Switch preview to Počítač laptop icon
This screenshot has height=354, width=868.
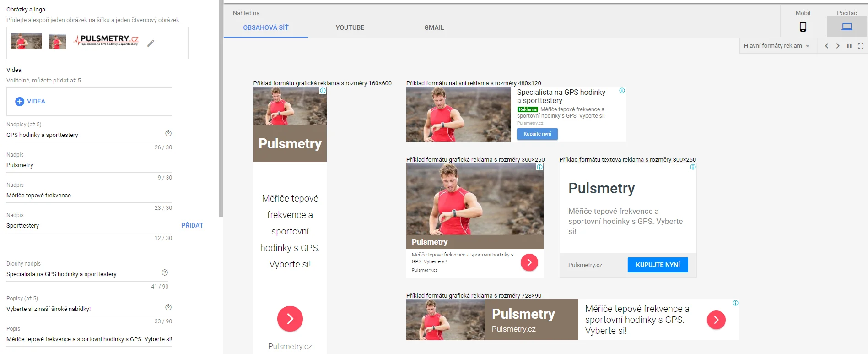pyautogui.click(x=847, y=27)
